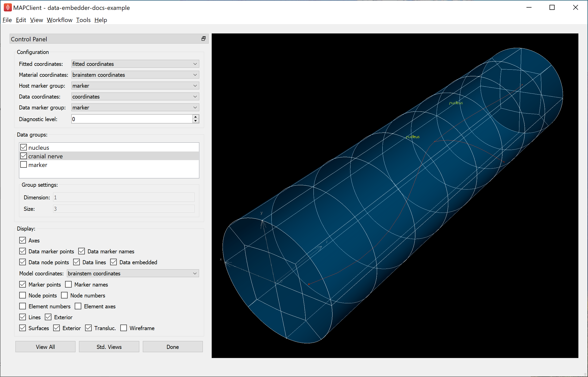Uncheck the cranial nerve data group
The width and height of the screenshot is (588, 377).
(x=24, y=156)
